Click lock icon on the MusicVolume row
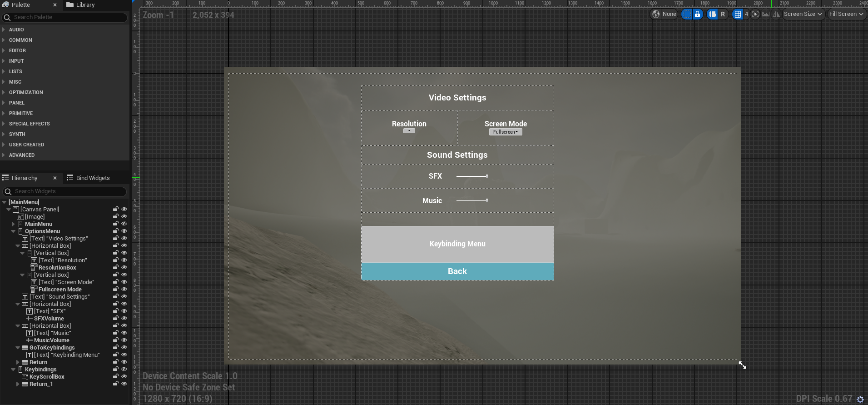 tap(116, 340)
